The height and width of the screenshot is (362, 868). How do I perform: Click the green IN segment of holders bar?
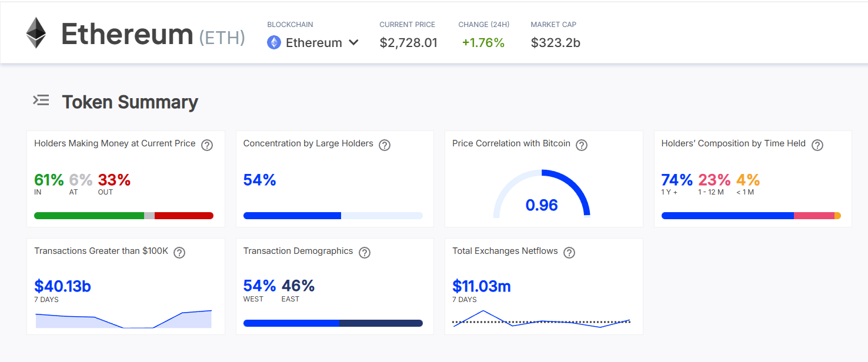[x=89, y=216]
